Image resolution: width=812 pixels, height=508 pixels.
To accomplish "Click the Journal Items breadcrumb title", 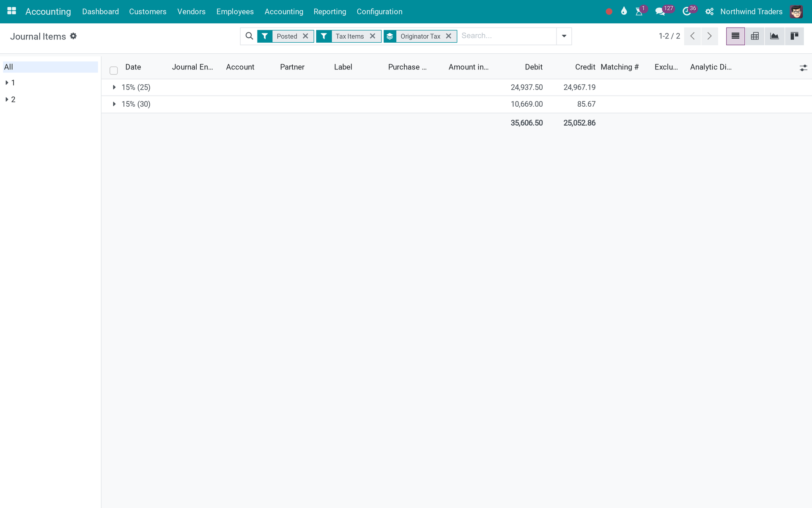I will pos(38,36).
